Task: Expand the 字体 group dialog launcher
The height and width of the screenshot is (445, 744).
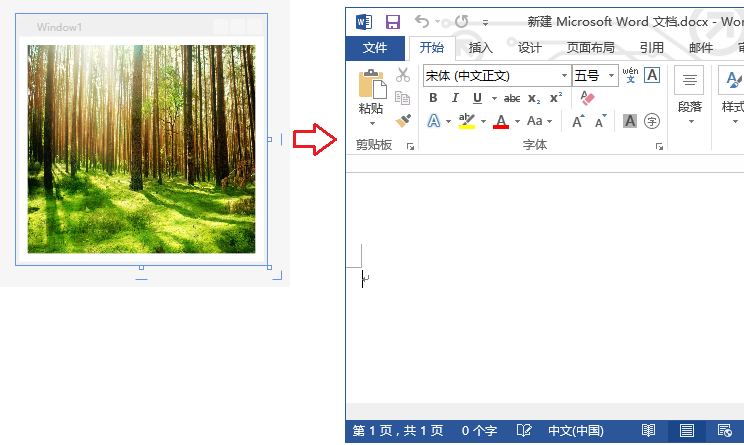Action: [x=659, y=147]
